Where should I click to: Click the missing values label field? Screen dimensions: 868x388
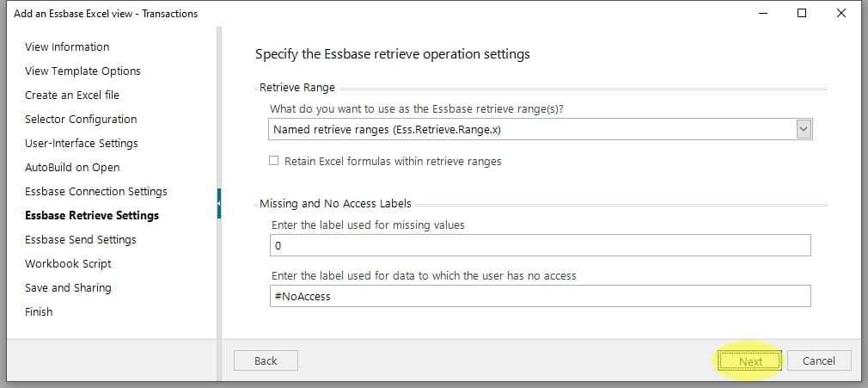pos(540,246)
